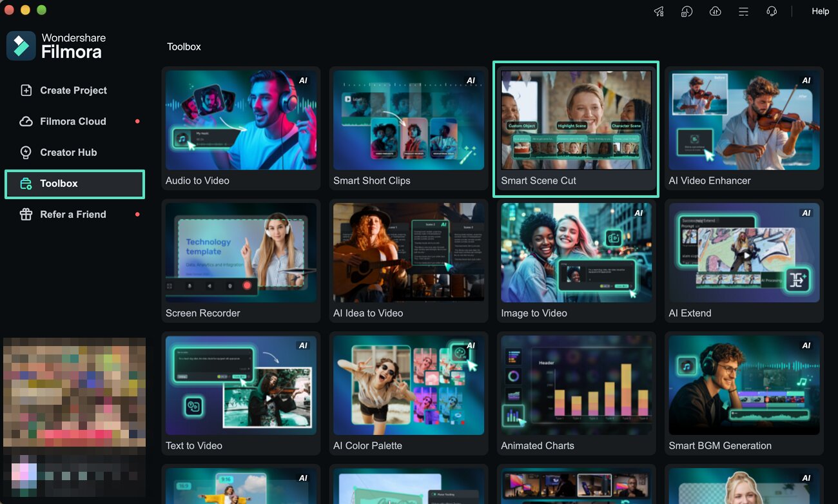This screenshot has width=838, height=504.
Task: Open the three-lines list icon in the top bar
Action: 743,12
